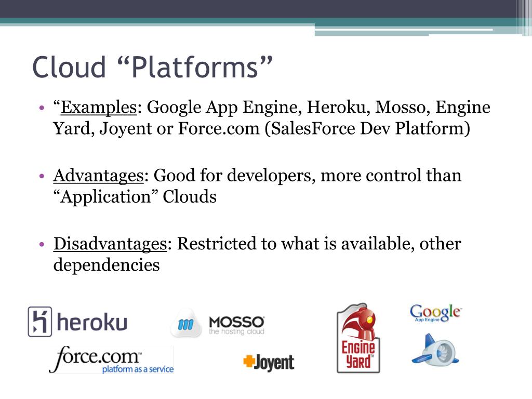Viewport: 532px width, 399px height.
Task: Click the word "dependencies"
Action: [x=107, y=265]
